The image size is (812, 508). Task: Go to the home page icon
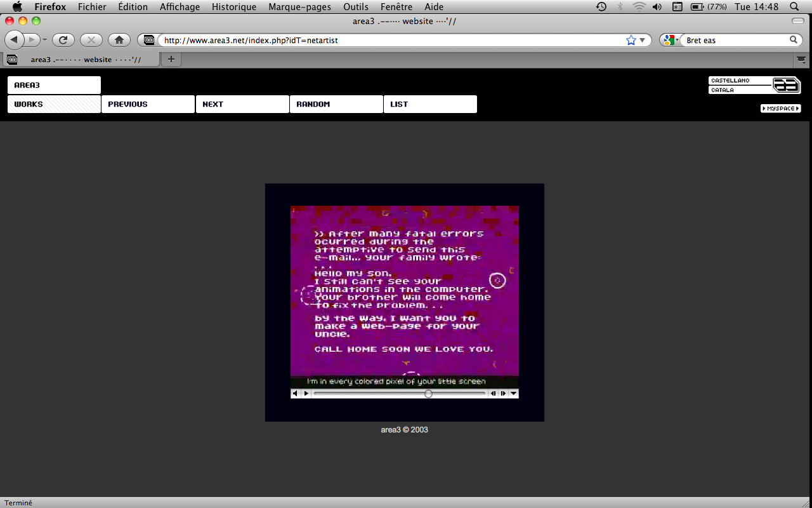point(119,40)
